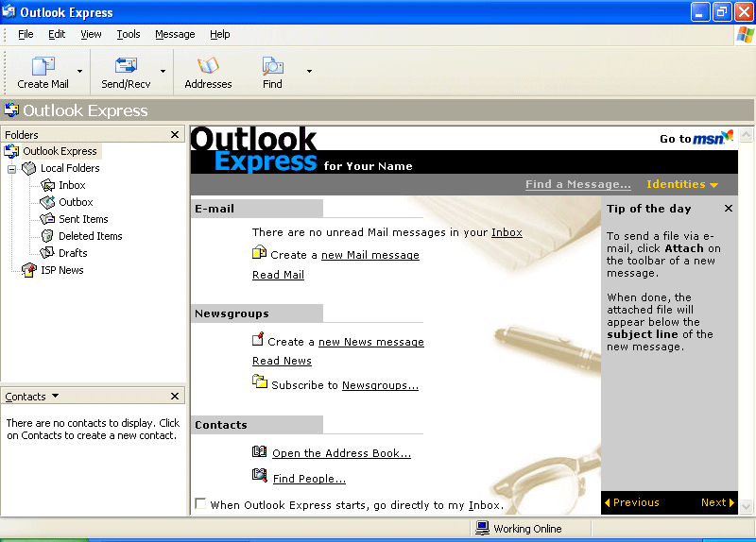The width and height of the screenshot is (756, 542).
Task: Open the Tools menu
Action: pos(129,34)
